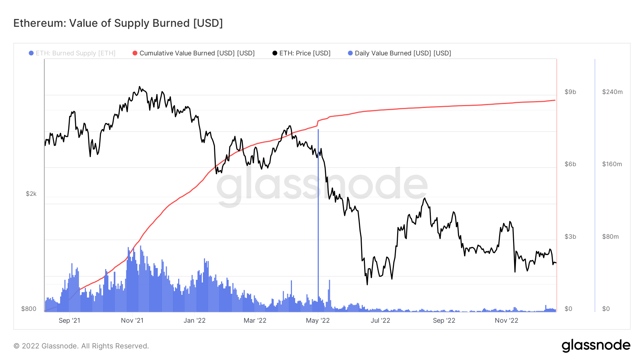Screen dimensions: 644x362
Task: Click the glassnode logo in the bottom right
Action: click(x=596, y=346)
